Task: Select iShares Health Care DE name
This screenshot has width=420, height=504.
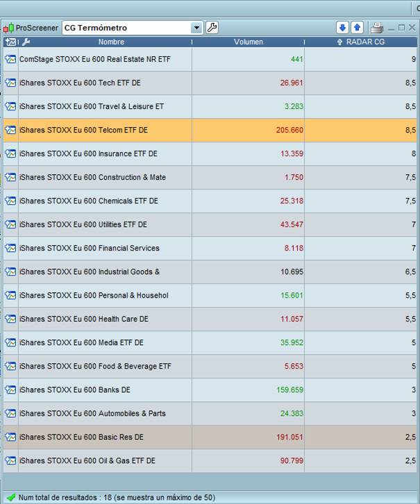Action: (84, 319)
